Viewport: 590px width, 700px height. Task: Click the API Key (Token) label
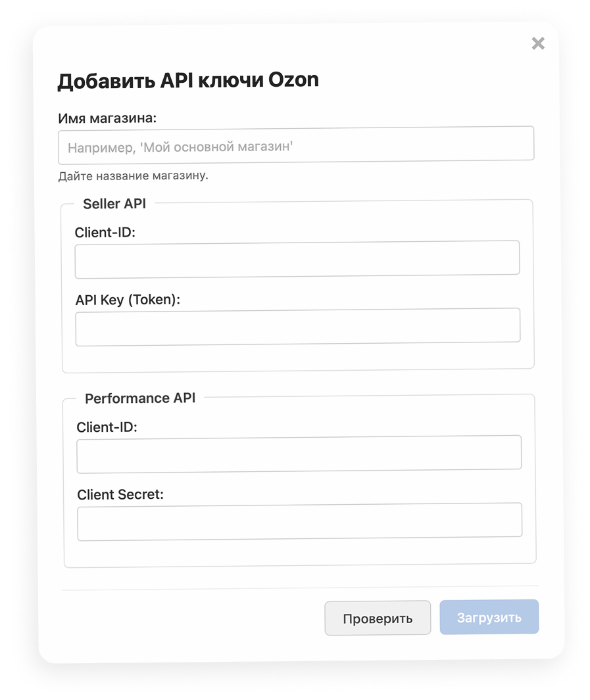pyautogui.click(x=128, y=300)
